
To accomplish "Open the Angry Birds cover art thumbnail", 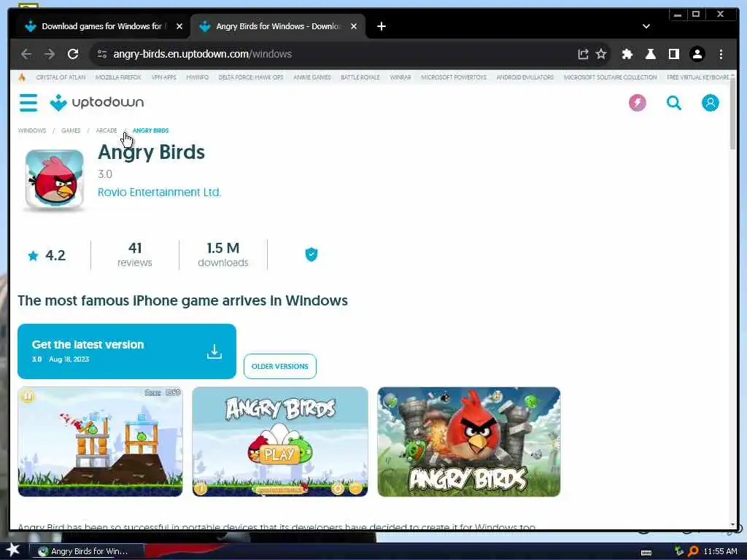I will [469, 441].
